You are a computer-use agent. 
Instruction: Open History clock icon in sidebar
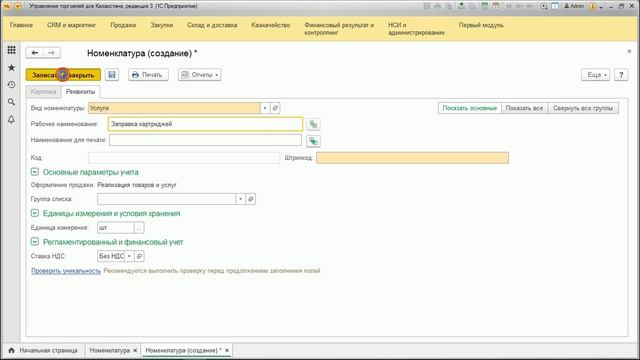point(11,85)
